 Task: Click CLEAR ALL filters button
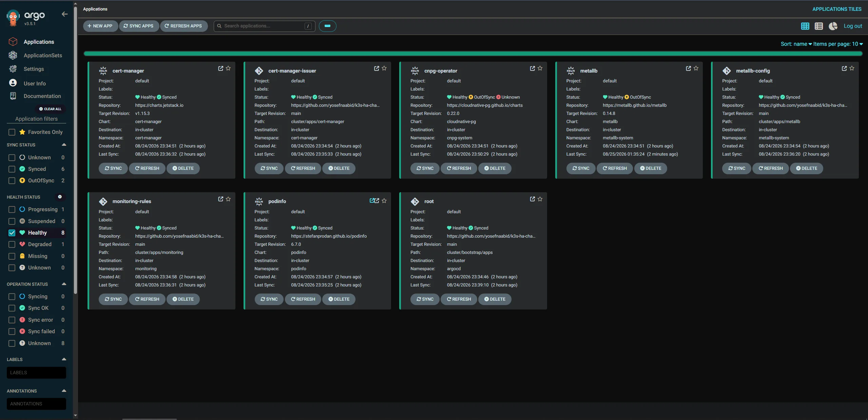(x=50, y=109)
